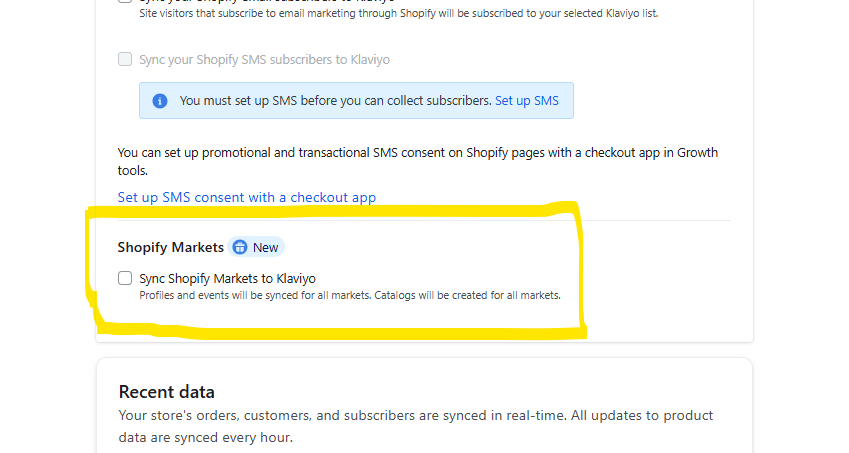This screenshot has height=453, width=849.
Task: Click the "Sync Shopify Markets to Klaviyo" label text
Action: pyautogui.click(x=227, y=279)
